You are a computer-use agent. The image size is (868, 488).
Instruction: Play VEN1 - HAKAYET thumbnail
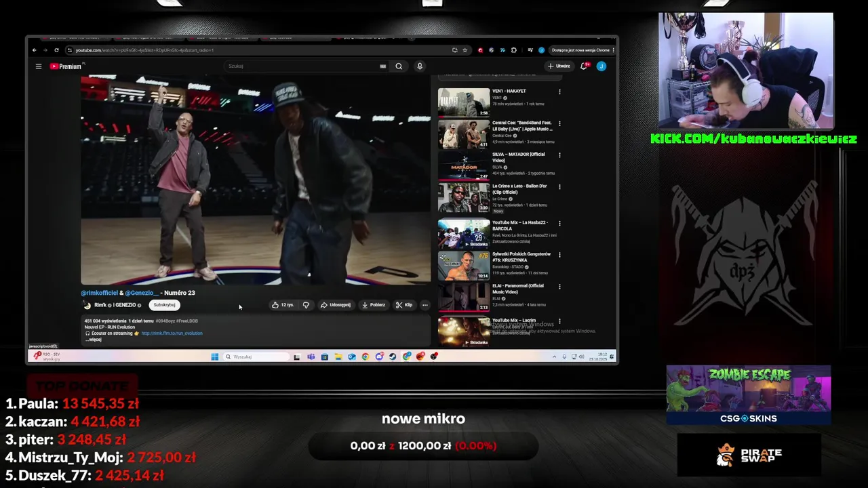point(464,102)
